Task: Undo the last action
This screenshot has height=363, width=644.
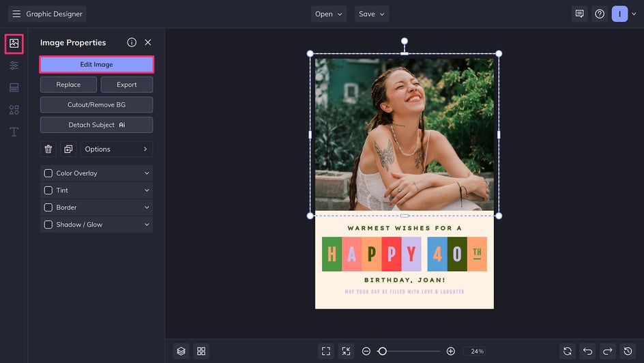Action: coord(588,351)
